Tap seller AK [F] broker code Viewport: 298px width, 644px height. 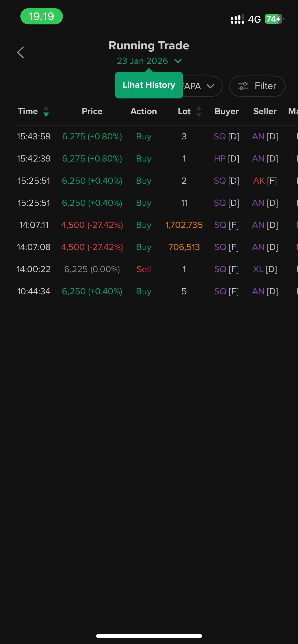click(x=265, y=181)
